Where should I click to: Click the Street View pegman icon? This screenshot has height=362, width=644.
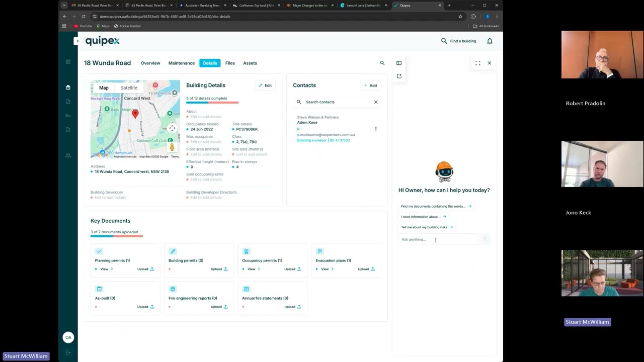172,147
